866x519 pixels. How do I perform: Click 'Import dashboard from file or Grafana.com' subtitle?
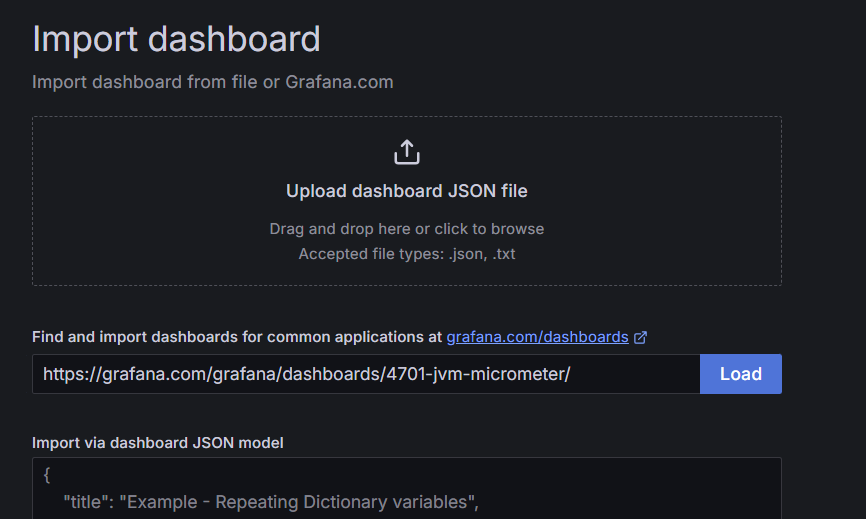(x=213, y=82)
